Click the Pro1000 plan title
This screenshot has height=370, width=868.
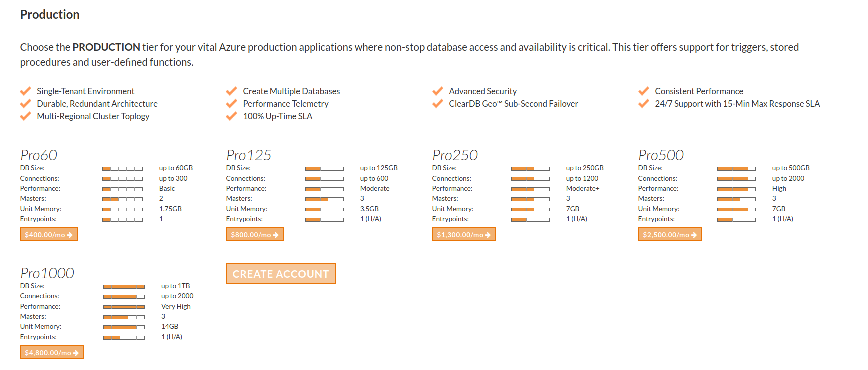tap(47, 273)
